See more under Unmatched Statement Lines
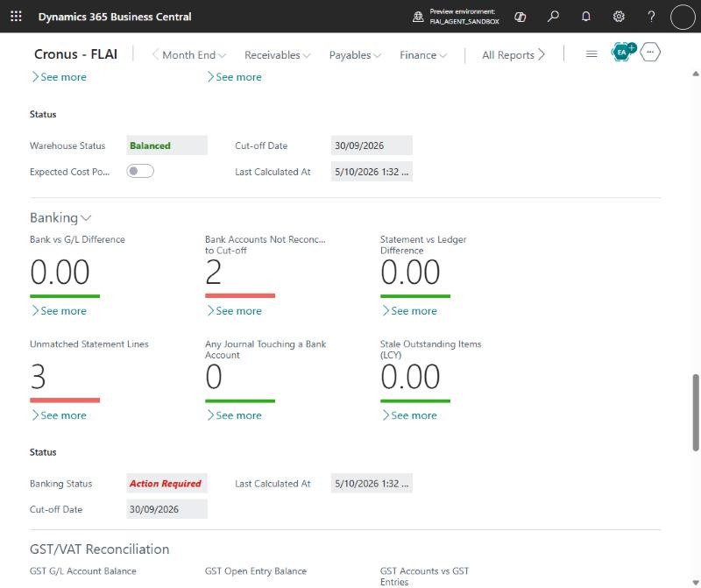Screen dimensions: 701x588 [x=59, y=415]
